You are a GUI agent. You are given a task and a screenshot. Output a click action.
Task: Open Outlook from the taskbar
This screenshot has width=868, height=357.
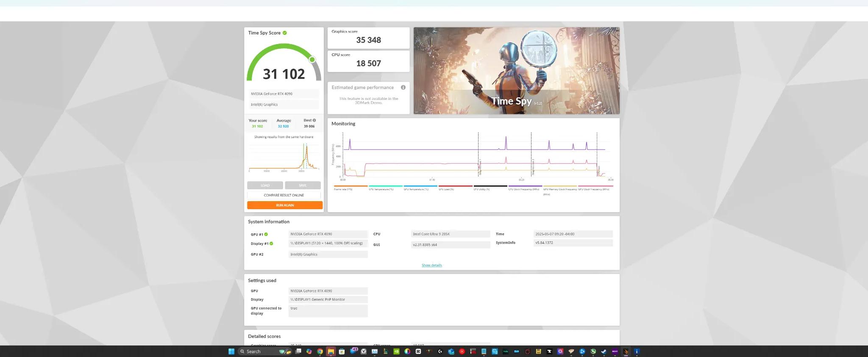[451, 351]
